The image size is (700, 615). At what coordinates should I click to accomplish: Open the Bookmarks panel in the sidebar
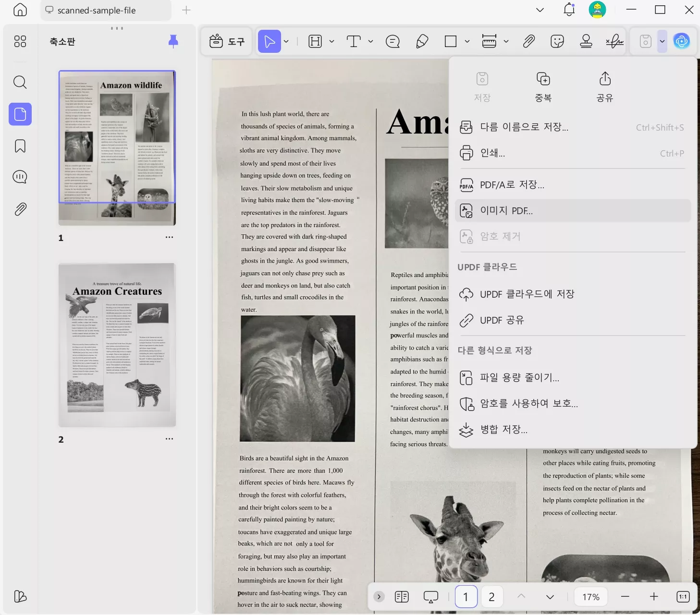click(x=20, y=145)
